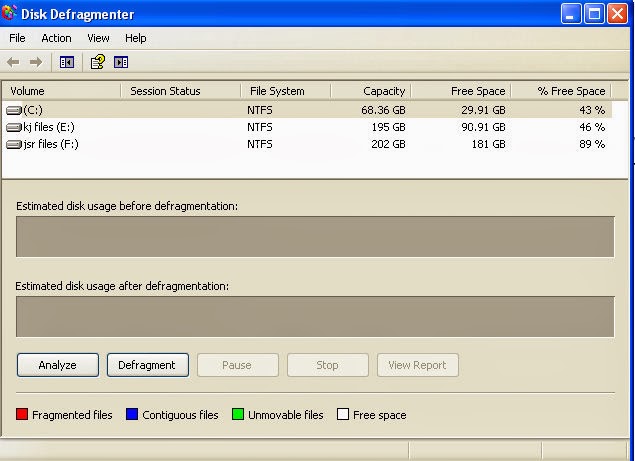Screen dimensions: 635x461
Task: Select the 68.36 GB capacity cell
Action: pos(383,110)
